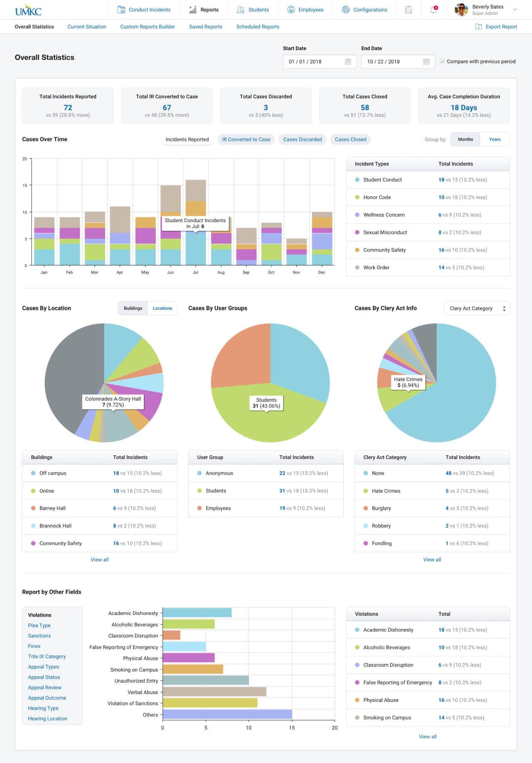This screenshot has height=763, width=532.
Task: Click 'Anonymous' user group row
Action: (x=266, y=473)
